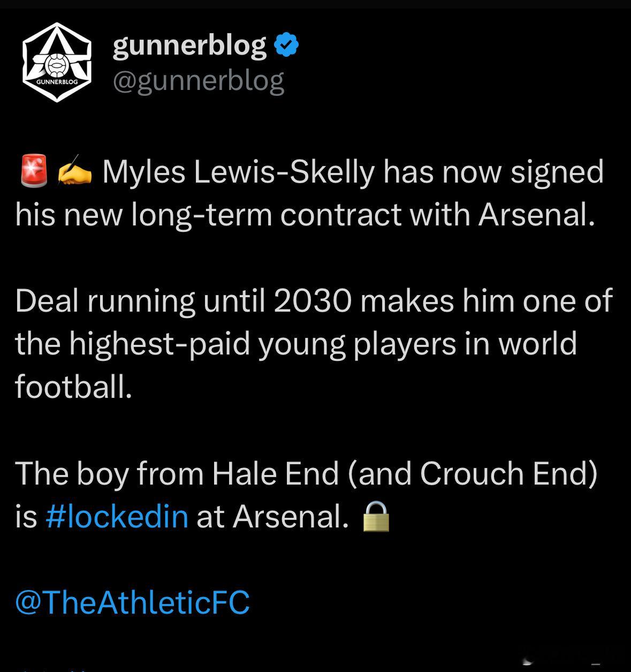Tap the writing hand emoji
The height and width of the screenshot is (672, 631).
[74, 171]
